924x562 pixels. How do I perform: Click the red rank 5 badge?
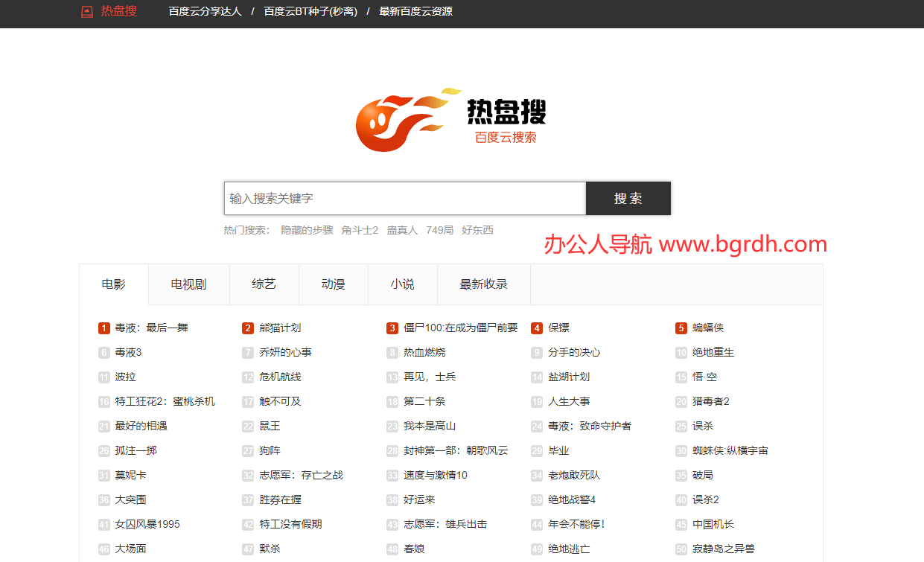click(x=681, y=328)
